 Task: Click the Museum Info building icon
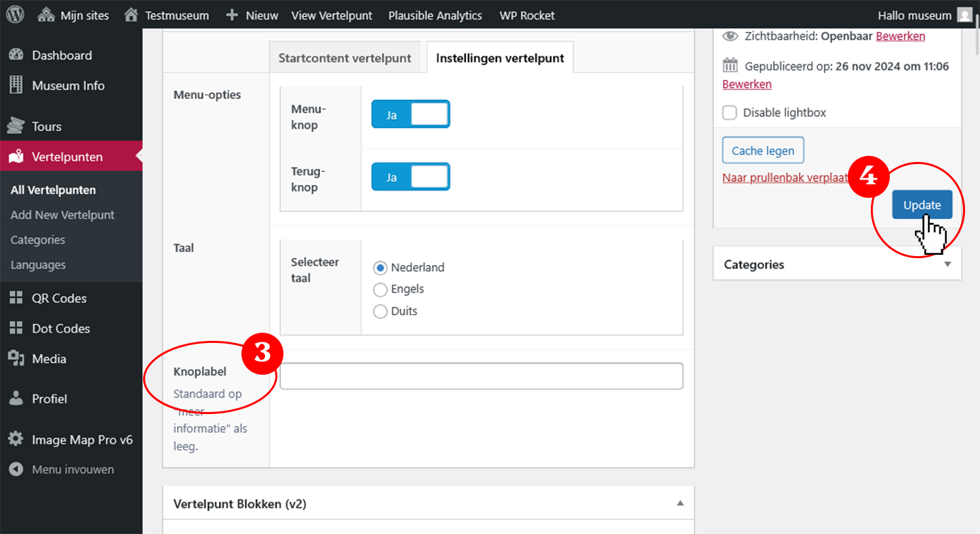click(16, 85)
